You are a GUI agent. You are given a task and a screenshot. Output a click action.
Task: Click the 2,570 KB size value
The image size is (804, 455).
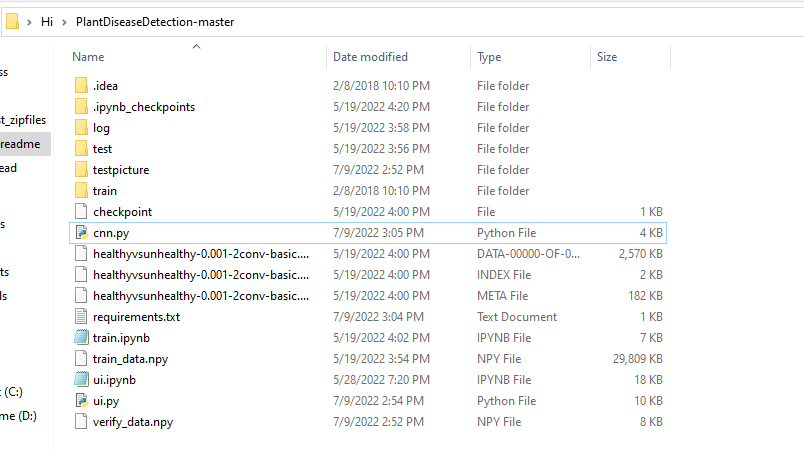[x=640, y=254]
